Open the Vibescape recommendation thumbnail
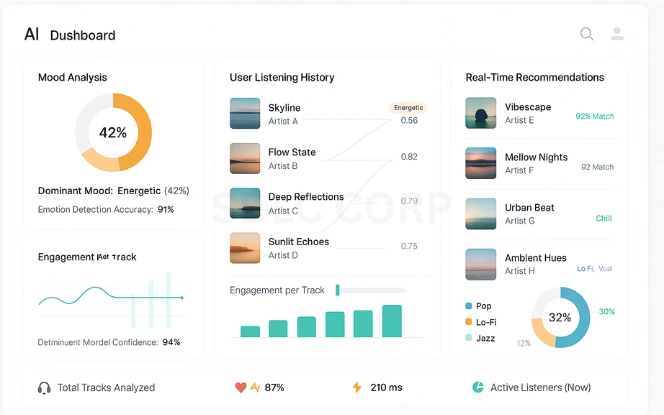664x415 pixels. (x=481, y=113)
